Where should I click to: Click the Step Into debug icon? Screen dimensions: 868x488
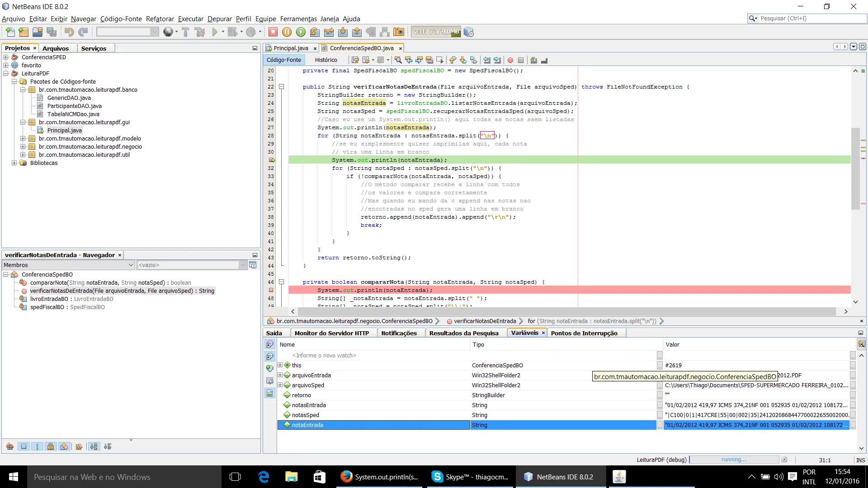(x=343, y=32)
